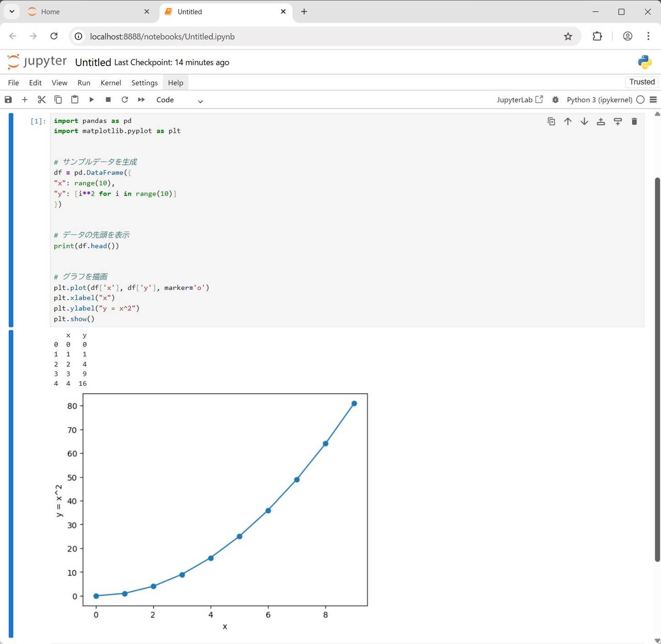
Task: Open a new browser tab with plus button
Action: [304, 11]
